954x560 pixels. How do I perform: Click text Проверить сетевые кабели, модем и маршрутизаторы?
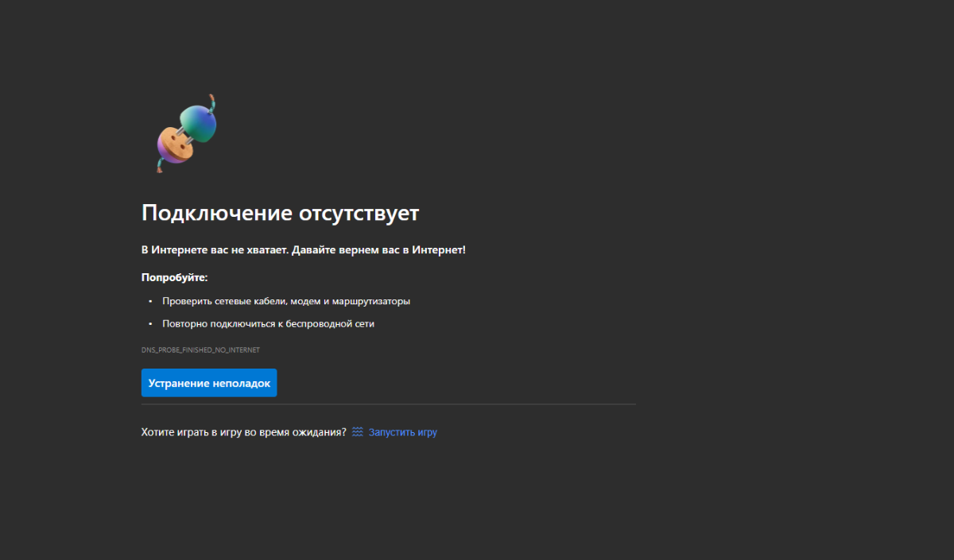286,302
